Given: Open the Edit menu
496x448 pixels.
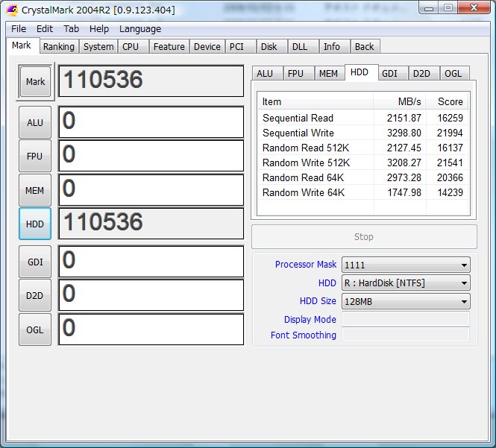Looking at the screenshot, I should (44, 29).
